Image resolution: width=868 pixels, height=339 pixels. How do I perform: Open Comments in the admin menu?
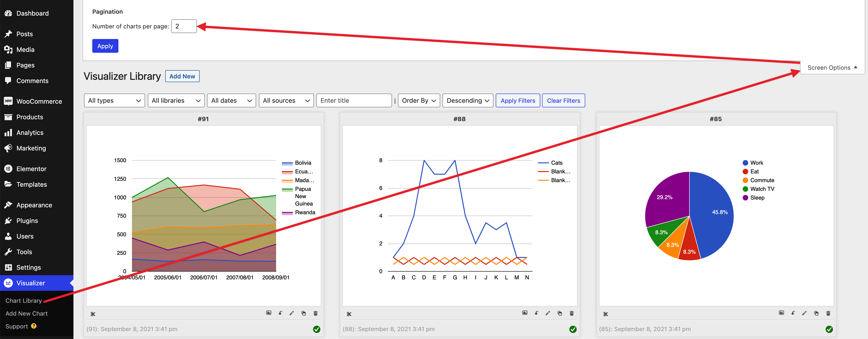pos(37,81)
